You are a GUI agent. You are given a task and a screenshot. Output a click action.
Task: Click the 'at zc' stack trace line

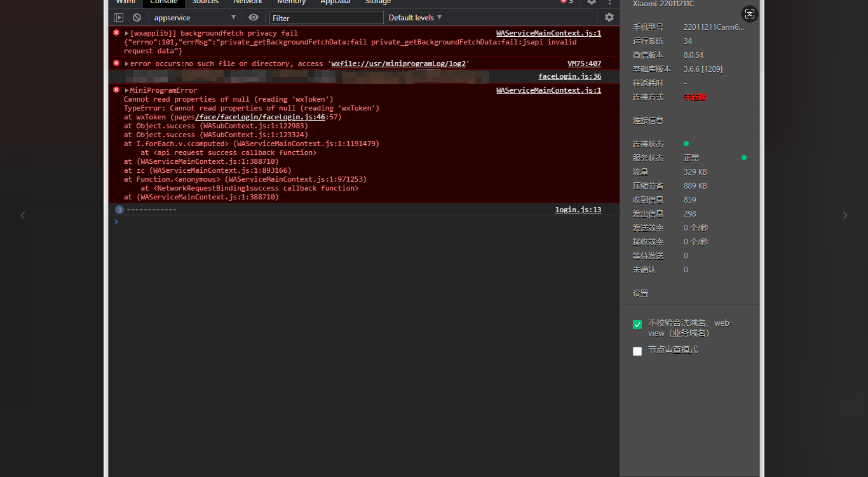tap(208, 170)
